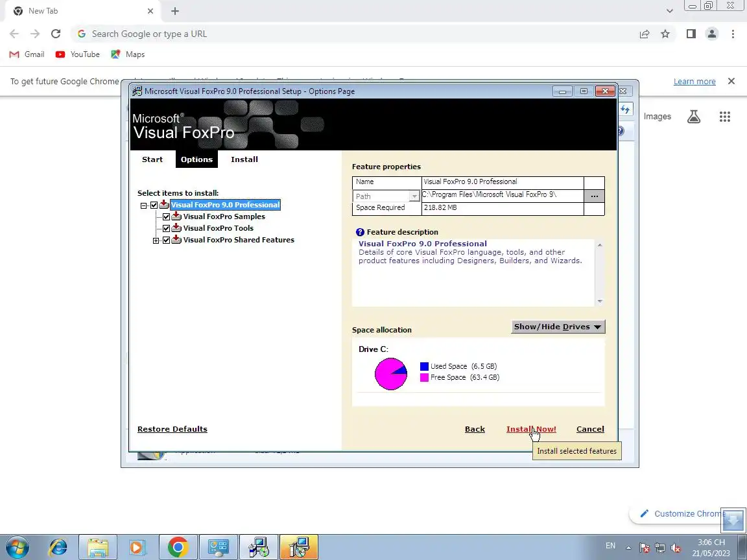Image resolution: width=747 pixels, height=560 pixels.
Task: Go forward in Chrome
Action: point(35,34)
